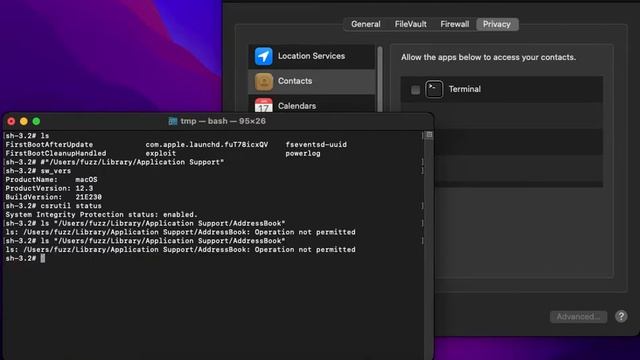This screenshot has height=360, width=640.
Task: Click the 'exploit' file name in ls output
Action: pyautogui.click(x=160, y=153)
